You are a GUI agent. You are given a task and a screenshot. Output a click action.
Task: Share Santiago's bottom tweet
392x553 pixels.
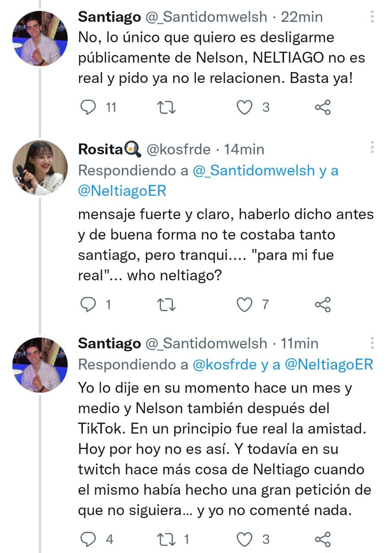click(x=324, y=539)
